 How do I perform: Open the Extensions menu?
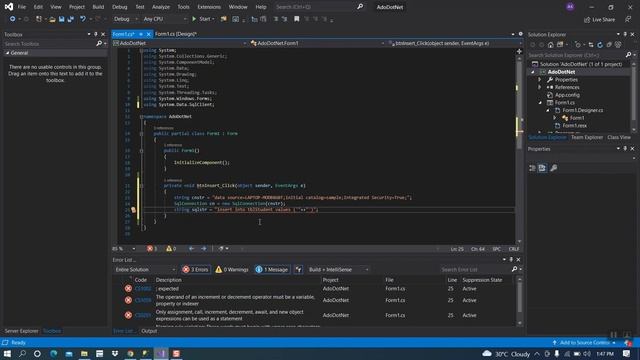click(x=209, y=7)
